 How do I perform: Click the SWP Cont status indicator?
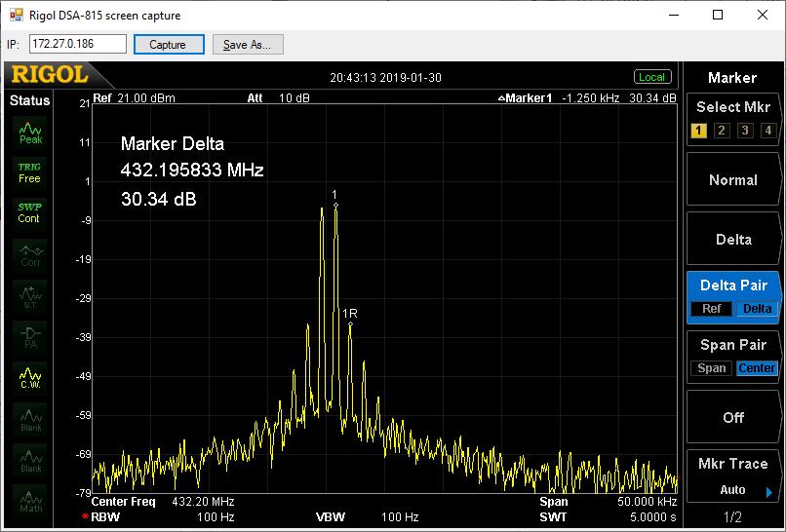click(x=30, y=213)
